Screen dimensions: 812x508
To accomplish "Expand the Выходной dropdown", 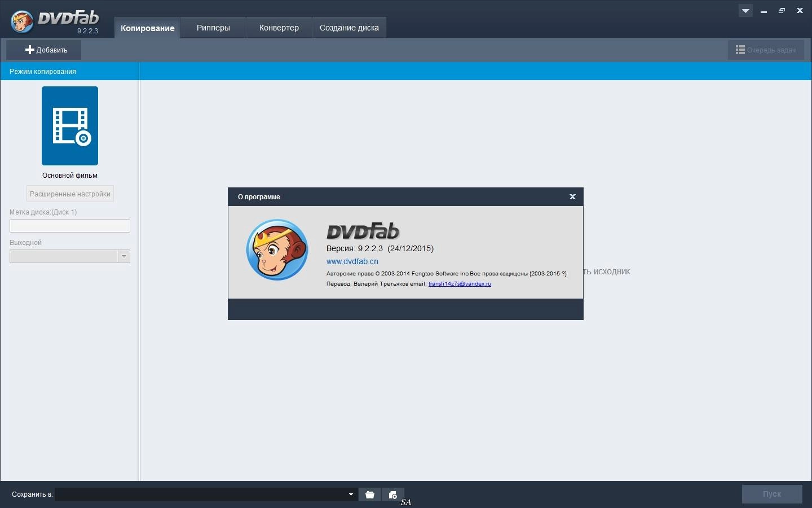I will [124, 256].
